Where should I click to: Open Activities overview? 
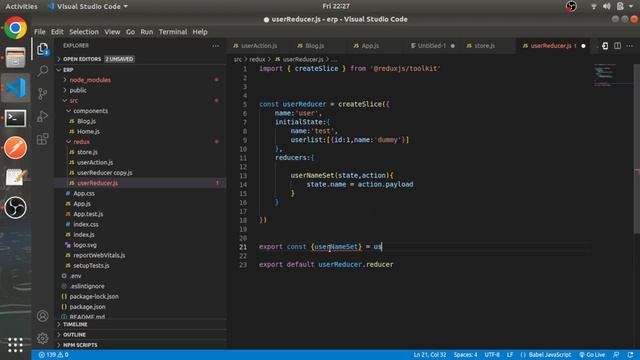click(21, 7)
